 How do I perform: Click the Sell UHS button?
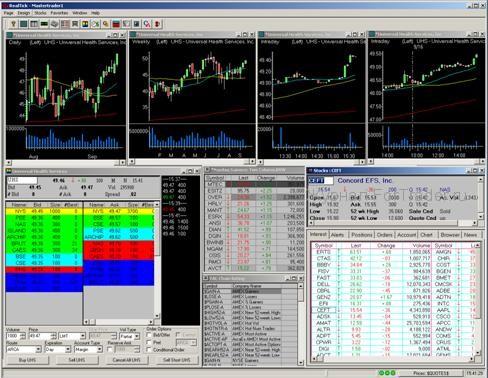pyautogui.click(x=77, y=360)
